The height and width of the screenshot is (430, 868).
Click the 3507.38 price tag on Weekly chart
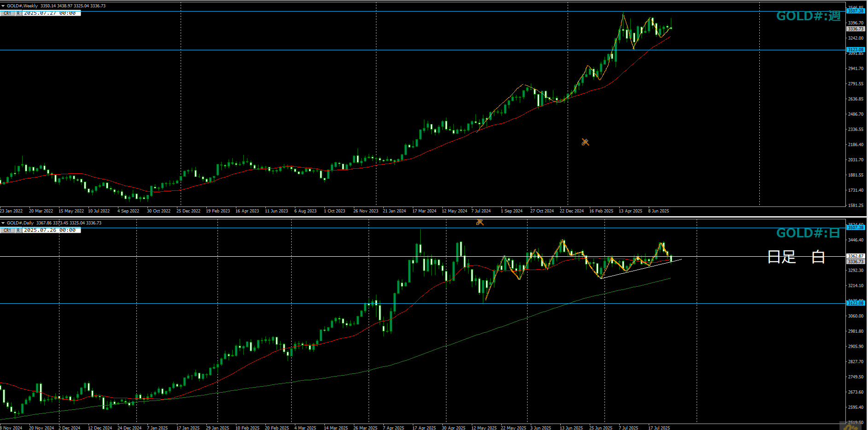coord(856,11)
